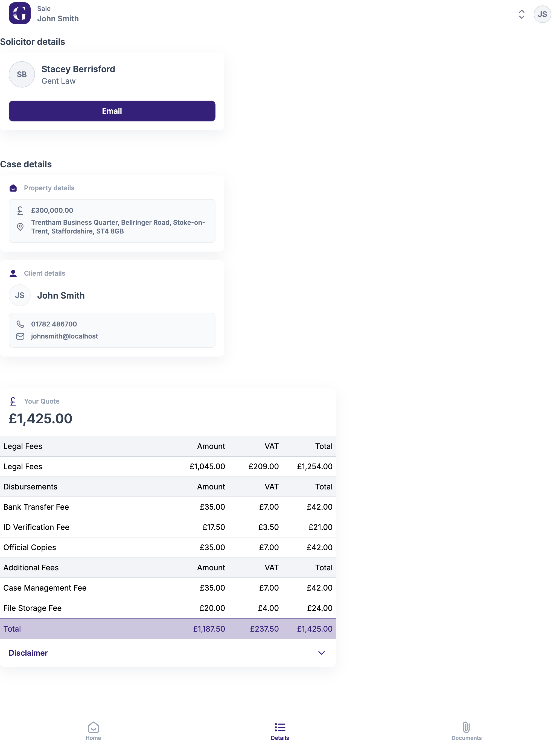
Task: Click the Disbursements section header
Action: (30, 487)
